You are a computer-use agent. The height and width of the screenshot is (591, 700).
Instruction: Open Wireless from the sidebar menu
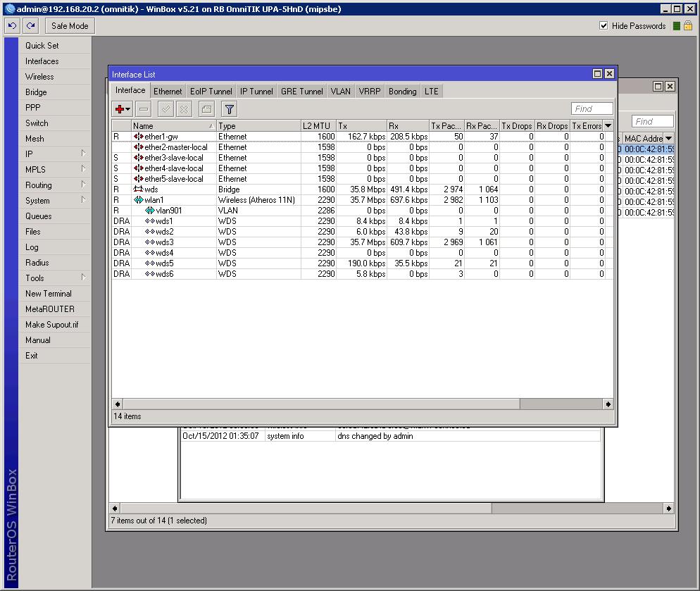(39, 77)
